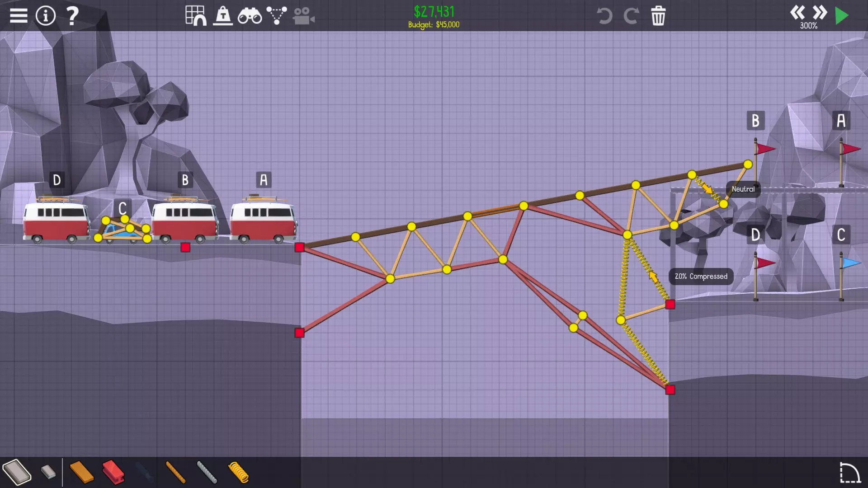Select the triangle joints tracing tool
This screenshot has height=488, width=868.
(277, 16)
